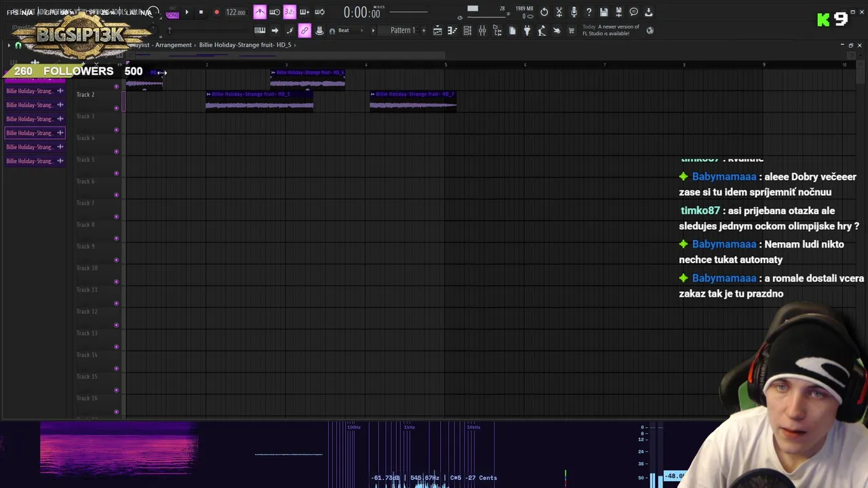Click the tempo tapper icon
868x488 pixels.
(x=542, y=30)
